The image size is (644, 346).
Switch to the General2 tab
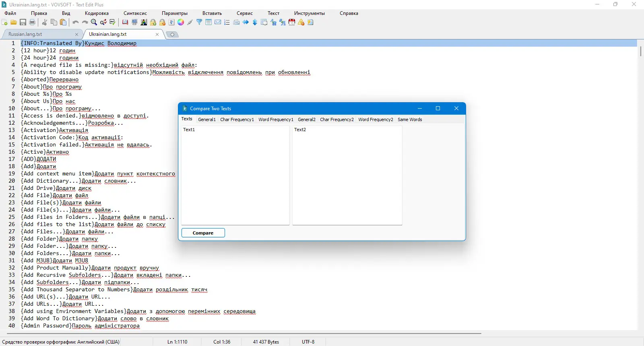pyautogui.click(x=307, y=119)
